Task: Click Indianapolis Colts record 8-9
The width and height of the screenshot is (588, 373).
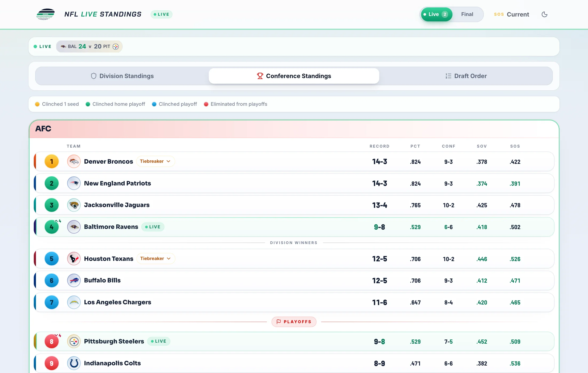Action: click(x=379, y=363)
